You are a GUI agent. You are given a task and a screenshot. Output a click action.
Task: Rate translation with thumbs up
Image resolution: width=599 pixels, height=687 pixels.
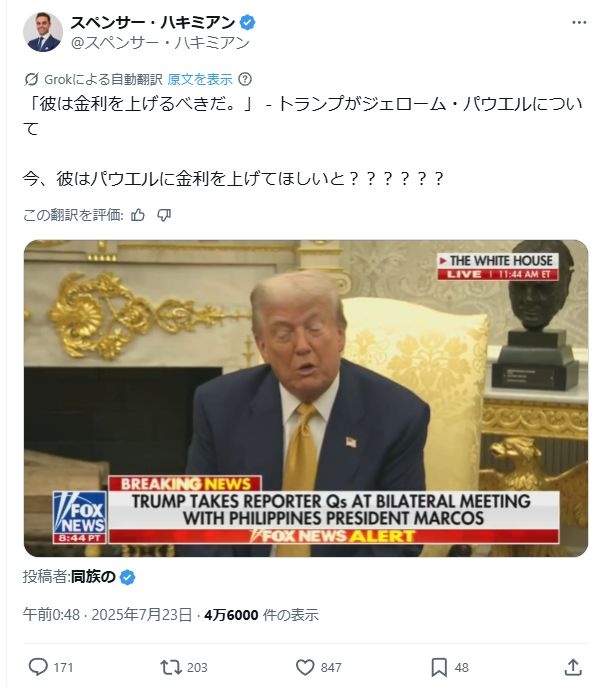138,215
